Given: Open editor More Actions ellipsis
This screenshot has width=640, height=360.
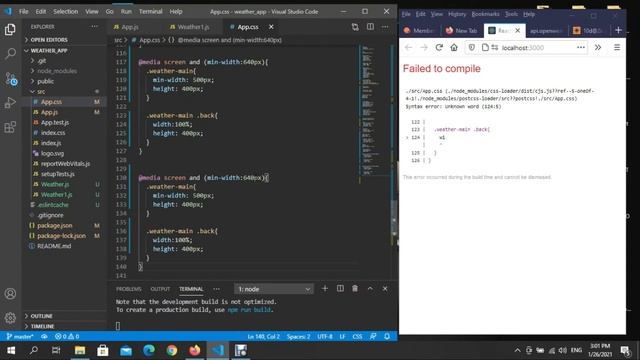Looking at the screenshot, I should pyautogui.click(x=385, y=27).
